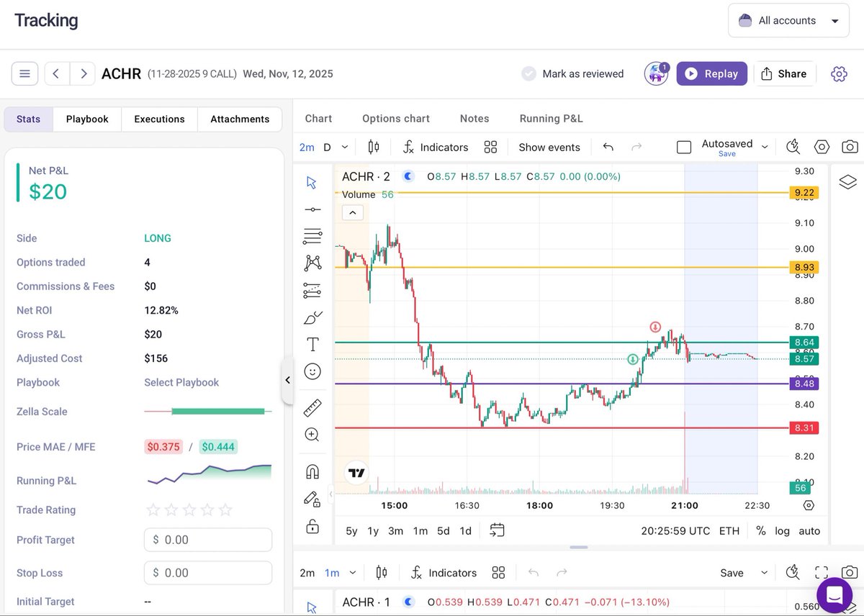
Task: Select the Text annotation tool
Action: coord(312,344)
